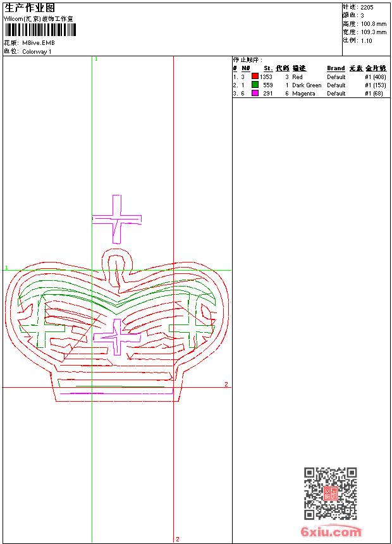
Task: Click the scale value 1.10
Action: pyautogui.click(x=366, y=40)
